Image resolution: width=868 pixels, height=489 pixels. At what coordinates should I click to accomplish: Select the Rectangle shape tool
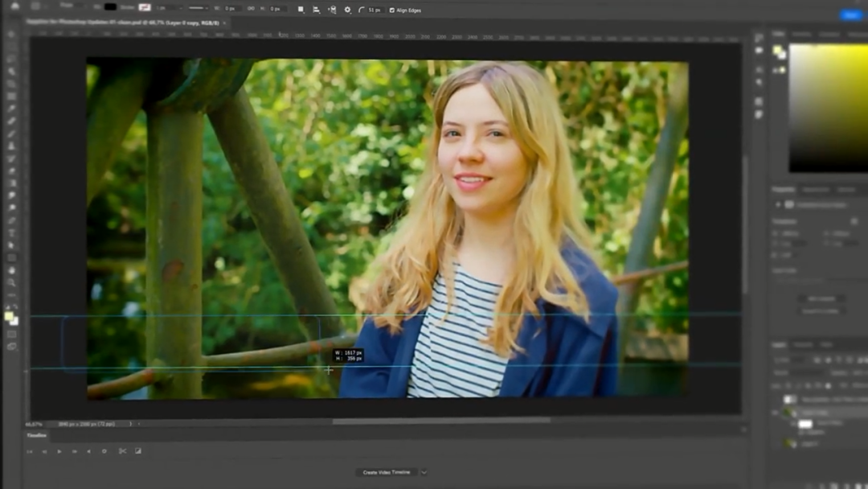pos(11,257)
